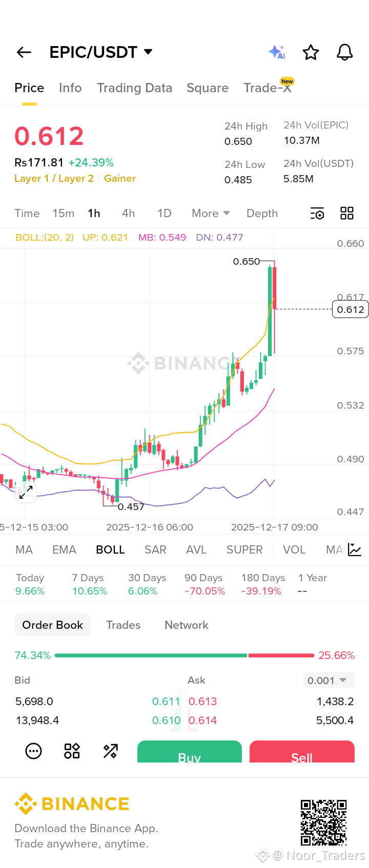This screenshot has height=868, width=369.
Task: Enable the SAR indicator
Action: tap(155, 550)
